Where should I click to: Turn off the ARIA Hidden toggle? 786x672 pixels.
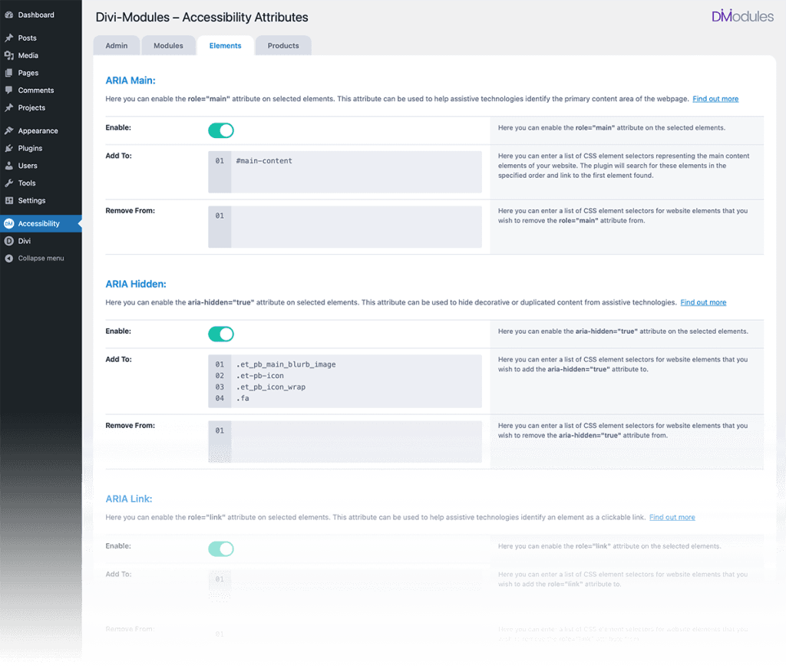220,334
